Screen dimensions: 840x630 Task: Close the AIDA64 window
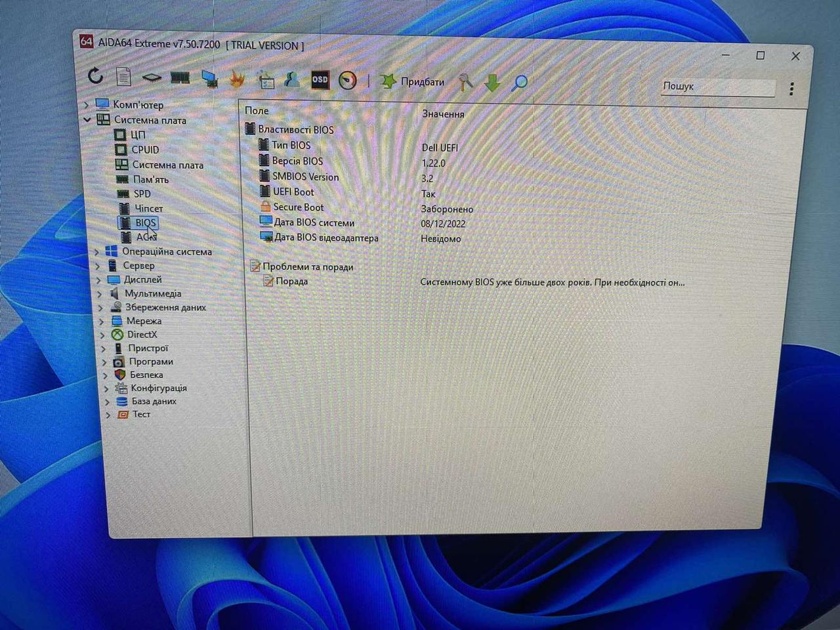pos(795,56)
